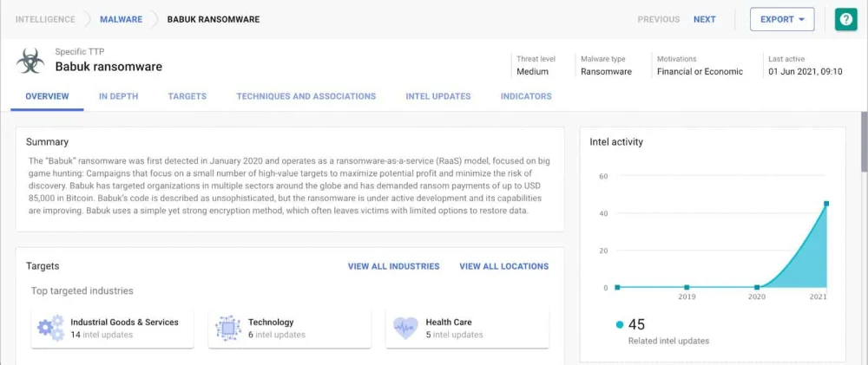This screenshot has width=868, height=365.
Task: Click the 45 related intel updates count
Action: tap(636, 324)
